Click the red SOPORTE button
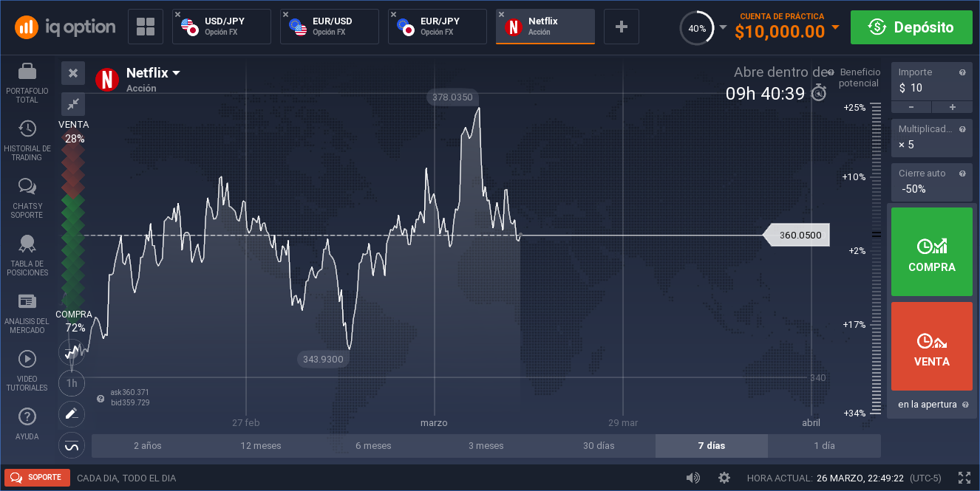The height and width of the screenshot is (491, 980). [x=37, y=478]
